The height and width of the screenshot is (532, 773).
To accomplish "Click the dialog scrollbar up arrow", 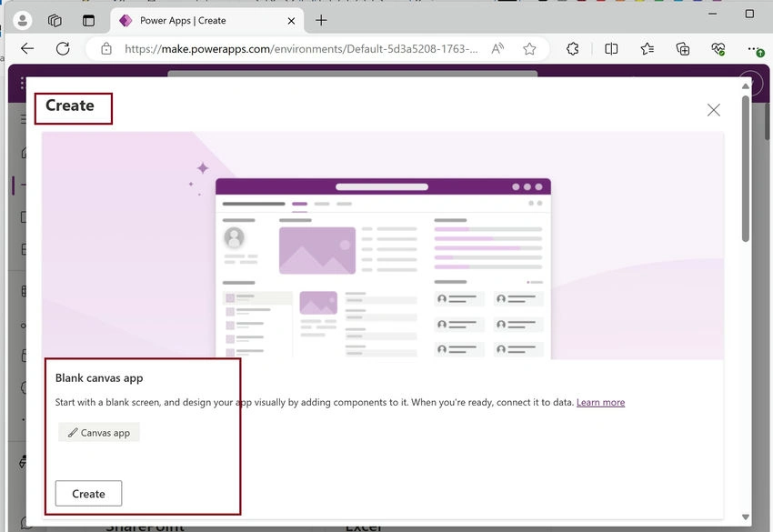I will 746,86.
